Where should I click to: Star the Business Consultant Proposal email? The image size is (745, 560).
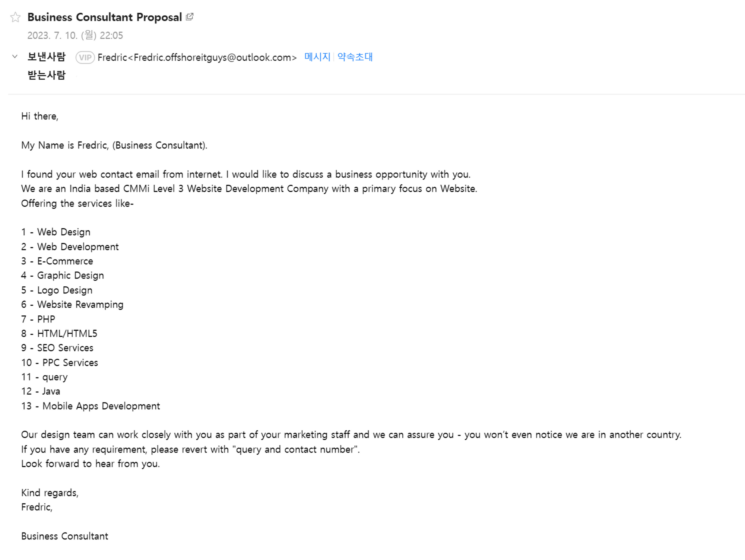[15, 17]
